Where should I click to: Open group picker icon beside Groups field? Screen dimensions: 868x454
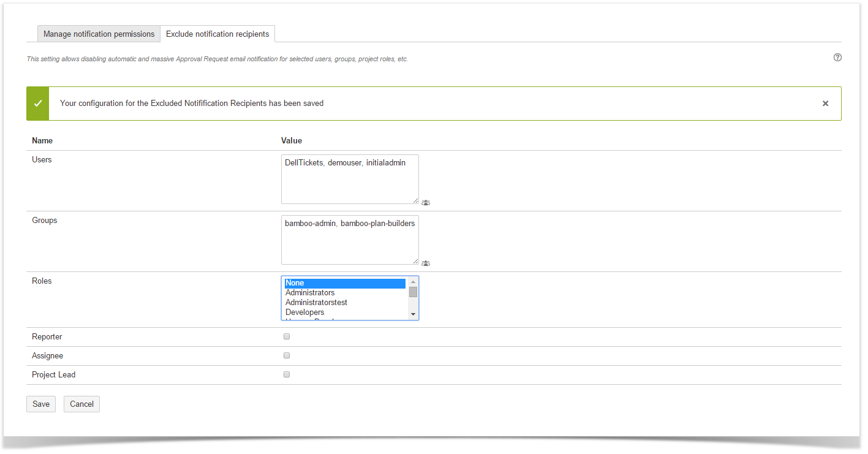[x=426, y=263]
